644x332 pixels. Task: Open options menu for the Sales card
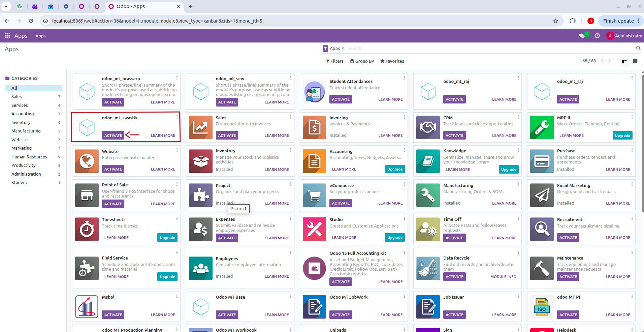tap(291, 117)
